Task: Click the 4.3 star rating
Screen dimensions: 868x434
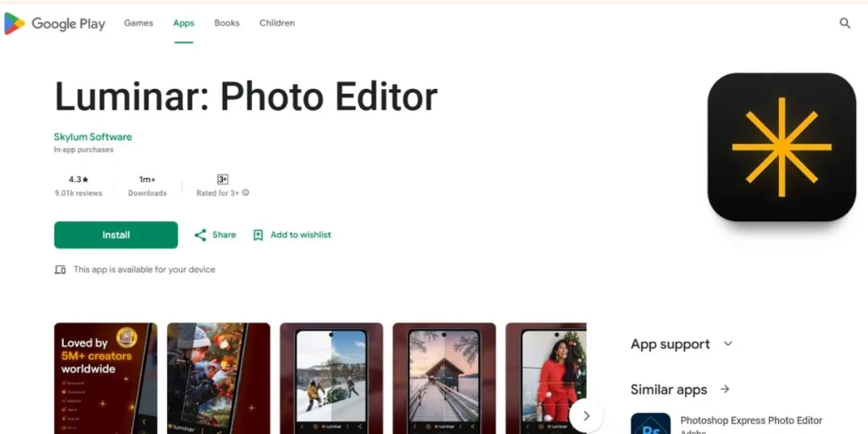Action: (79, 180)
